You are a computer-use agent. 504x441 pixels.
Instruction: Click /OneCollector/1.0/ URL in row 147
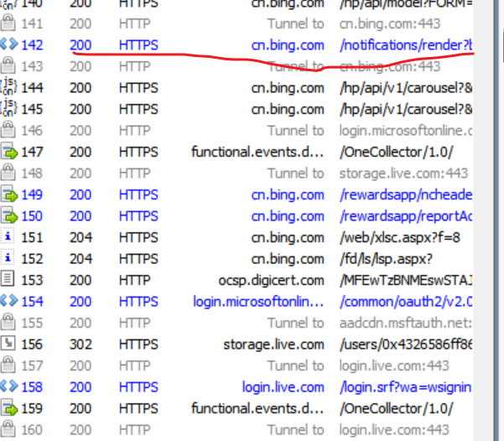(x=397, y=152)
